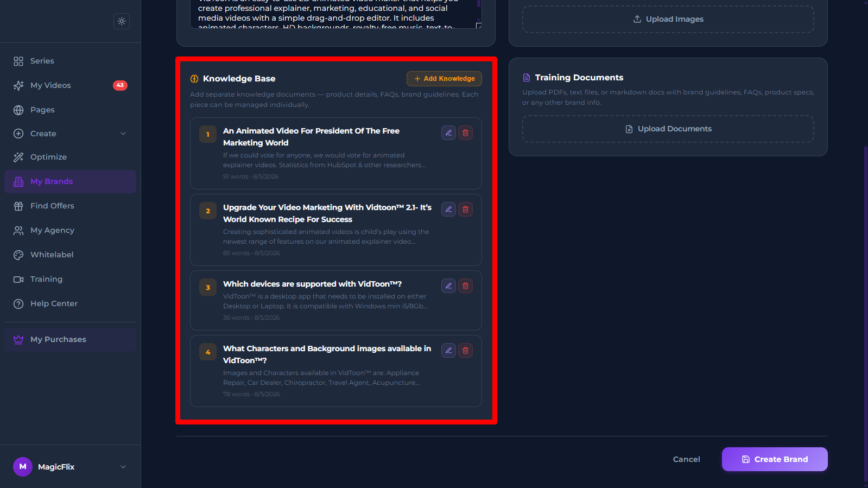Click the 'Upgrade Your Video Marketing' title
Screen dimensions: 868x488
coord(327,213)
